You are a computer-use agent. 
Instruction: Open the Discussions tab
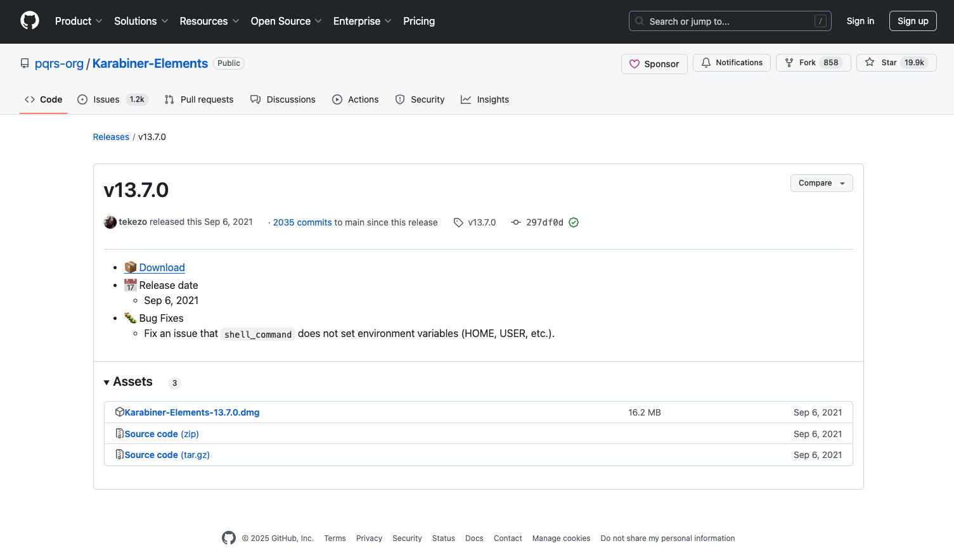pos(283,99)
